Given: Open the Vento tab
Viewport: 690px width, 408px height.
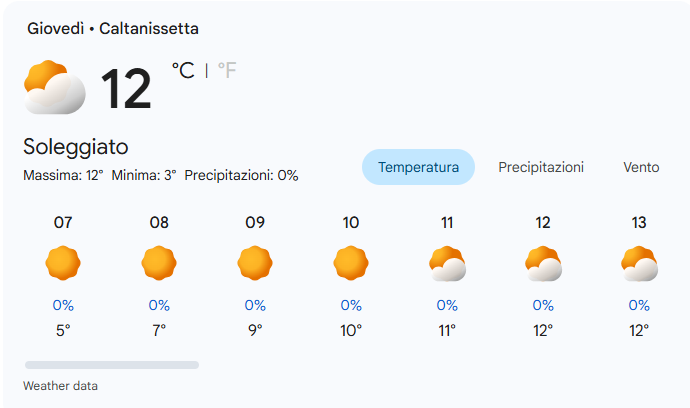Looking at the screenshot, I should click(641, 167).
